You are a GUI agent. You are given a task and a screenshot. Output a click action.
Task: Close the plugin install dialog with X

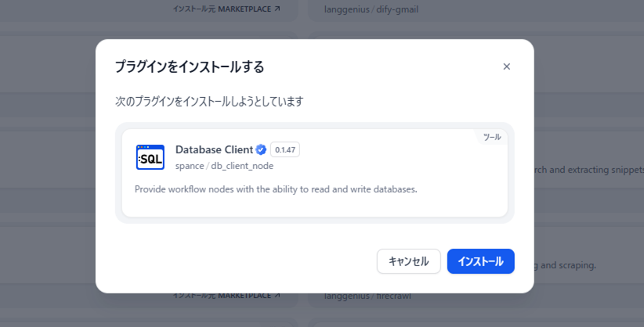[x=506, y=66]
